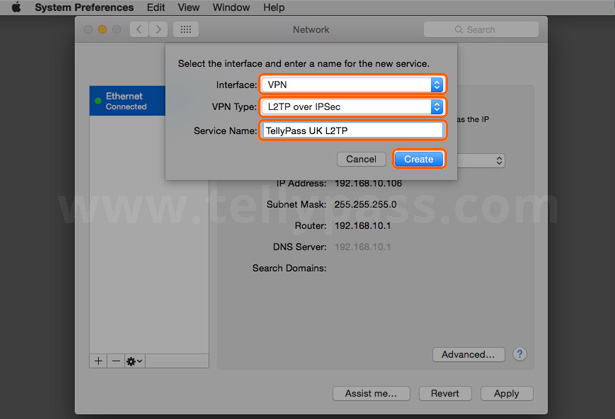
Task: Cancel the new service dialog
Action: (361, 159)
